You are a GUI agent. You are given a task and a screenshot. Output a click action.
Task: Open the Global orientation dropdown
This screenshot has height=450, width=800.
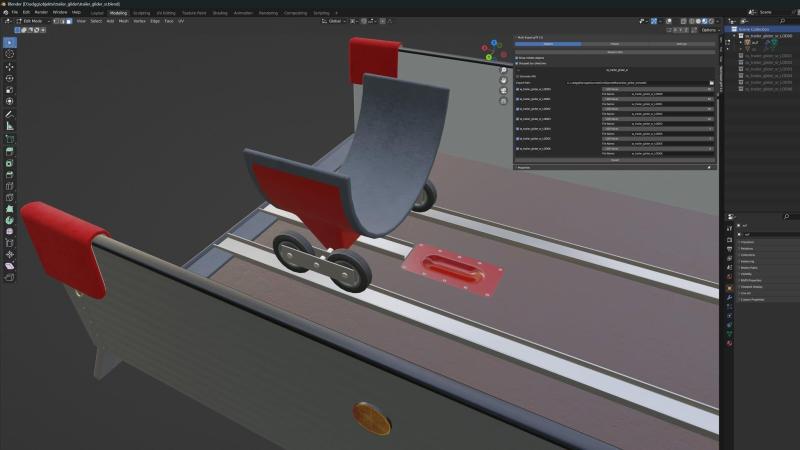pyautogui.click(x=333, y=21)
